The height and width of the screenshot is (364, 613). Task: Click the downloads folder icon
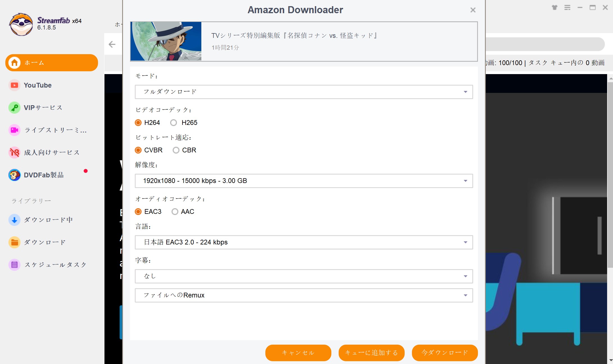pyautogui.click(x=14, y=242)
